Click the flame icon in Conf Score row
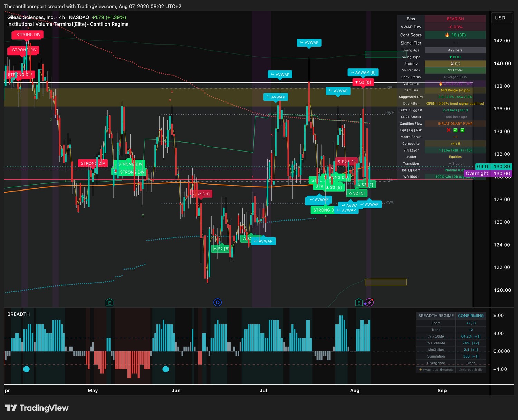 pos(447,35)
